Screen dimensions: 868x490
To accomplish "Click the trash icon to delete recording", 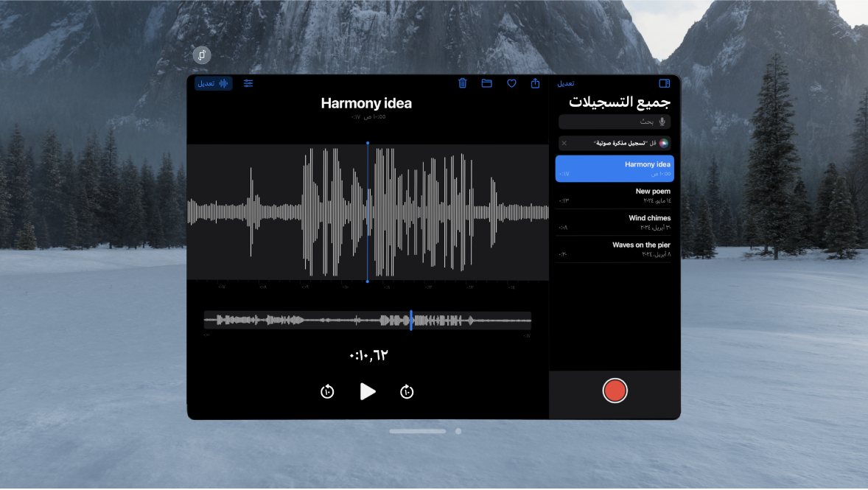I will pyautogui.click(x=462, y=83).
